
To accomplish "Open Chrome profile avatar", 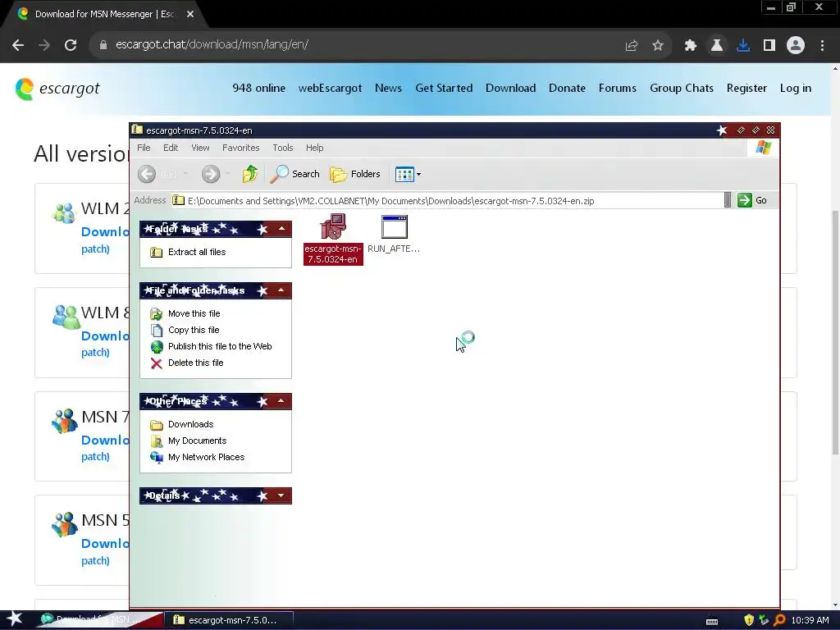I will click(796, 45).
